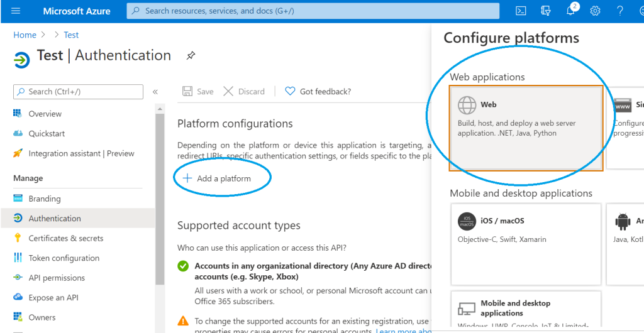Select the iOS / macOS platform card
Viewport: 644px width, 333px height.
[526, 244]
